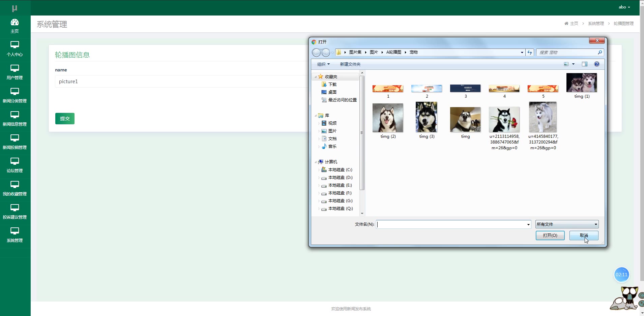Click the help icon in file dialog toolbar
This screenshot has width=644, height=316.
tap(596, 64)
